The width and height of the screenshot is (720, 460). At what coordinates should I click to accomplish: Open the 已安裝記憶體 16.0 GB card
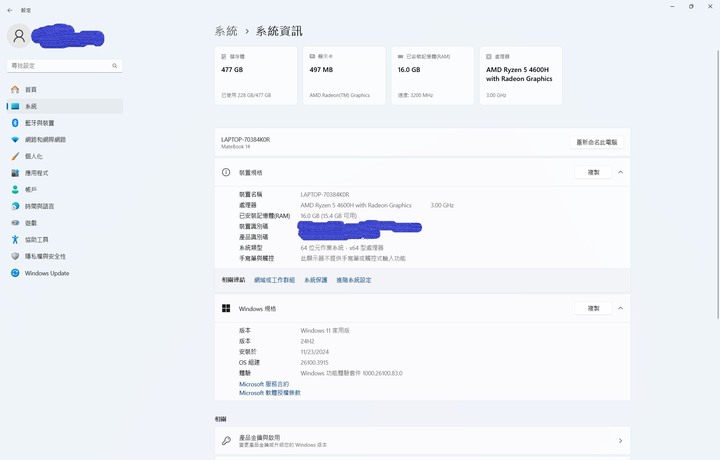tap(433, 76)
